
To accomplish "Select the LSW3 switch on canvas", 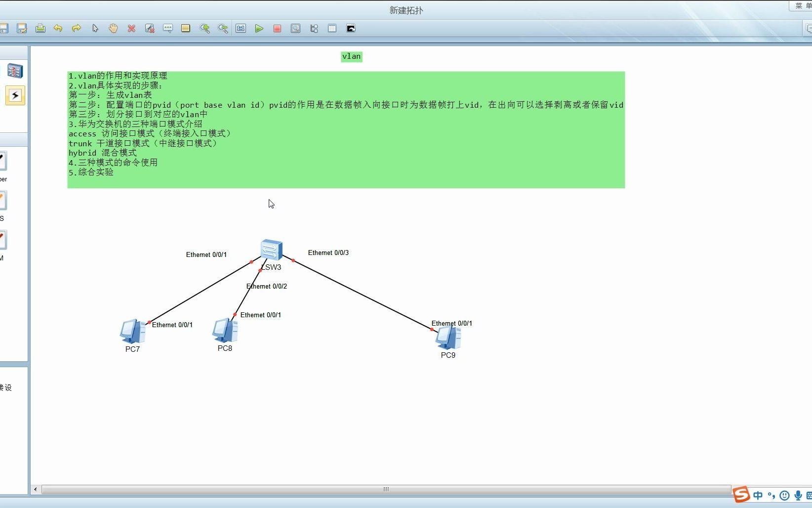I will point(271,250).
